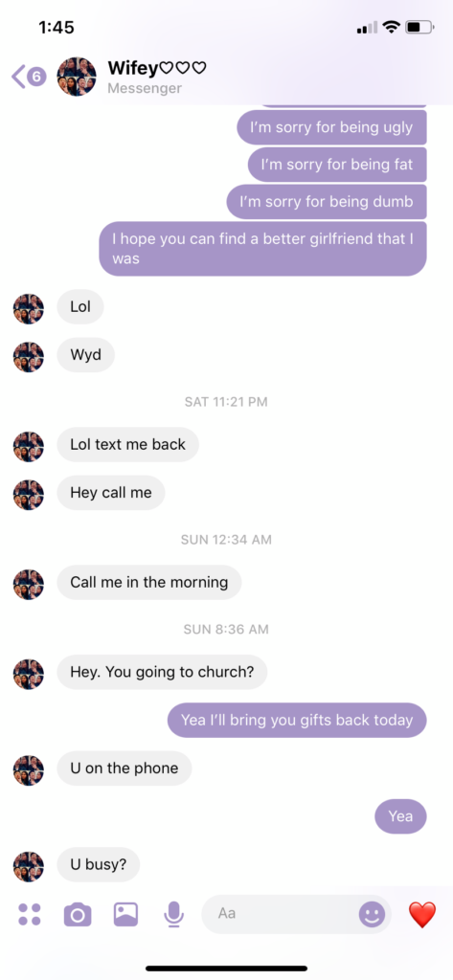The width and height of the screenshot is (453, 980).
Task: Send the red heart reaction
Action: (x=422, y=914)
